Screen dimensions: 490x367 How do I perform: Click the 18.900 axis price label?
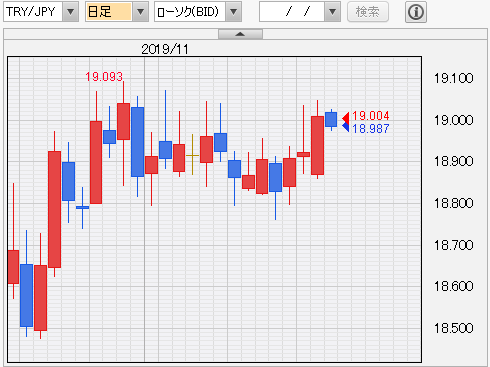[453, 161]
